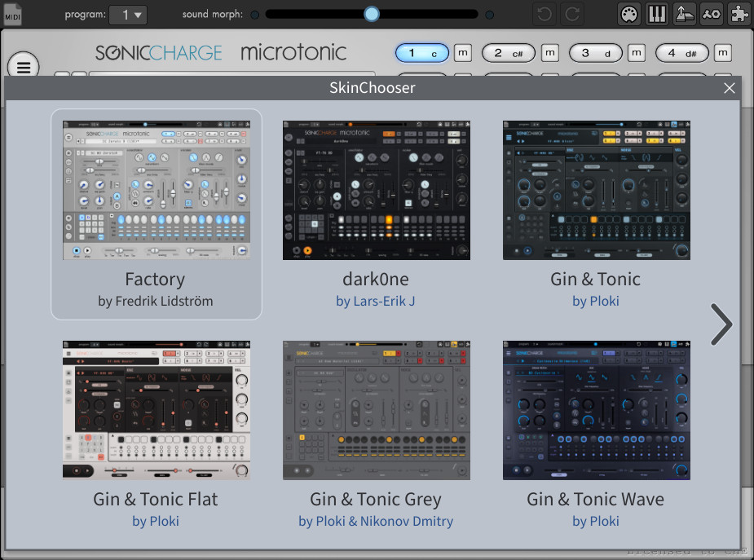This screenshot has width=754, height=560.
Task: Mute channel 1 with m button
Action: 463,53
